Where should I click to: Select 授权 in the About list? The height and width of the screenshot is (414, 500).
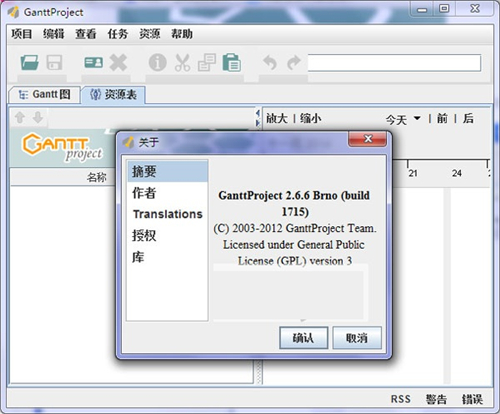(167, 235)
